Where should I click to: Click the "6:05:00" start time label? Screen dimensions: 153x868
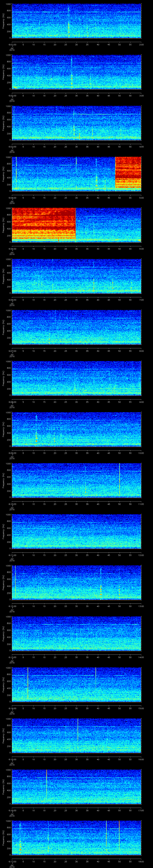[12, 249]
